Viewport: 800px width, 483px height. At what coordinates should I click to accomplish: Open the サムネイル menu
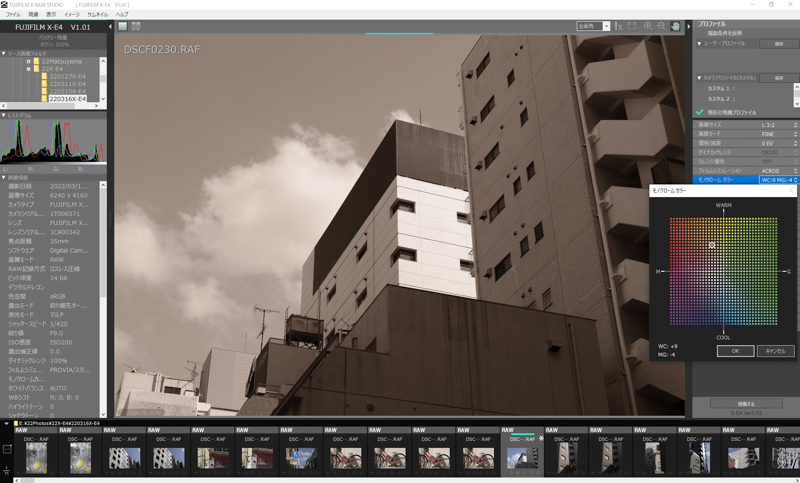pyautogui.click(x=97, y=15)
